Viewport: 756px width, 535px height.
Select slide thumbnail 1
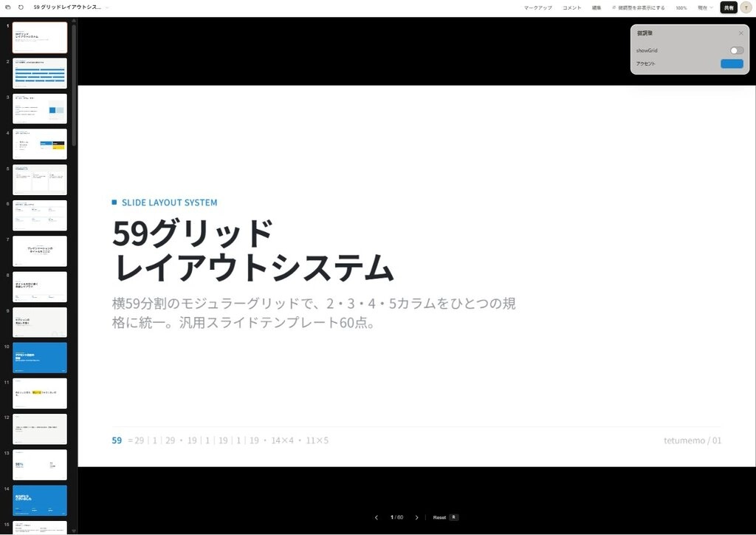(40, 37)
